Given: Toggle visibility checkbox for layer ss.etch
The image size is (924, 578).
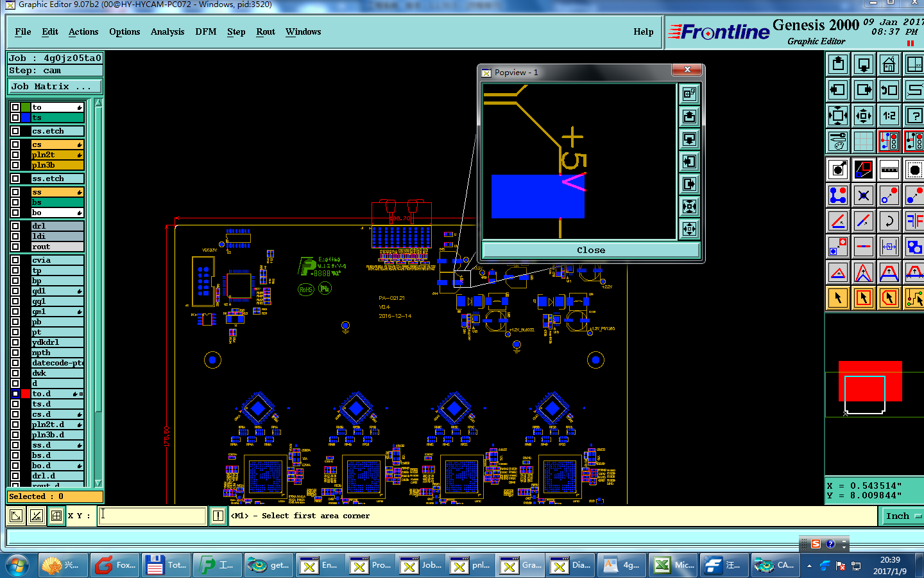Looking at the screenshot, I should [x=15, y=179].
